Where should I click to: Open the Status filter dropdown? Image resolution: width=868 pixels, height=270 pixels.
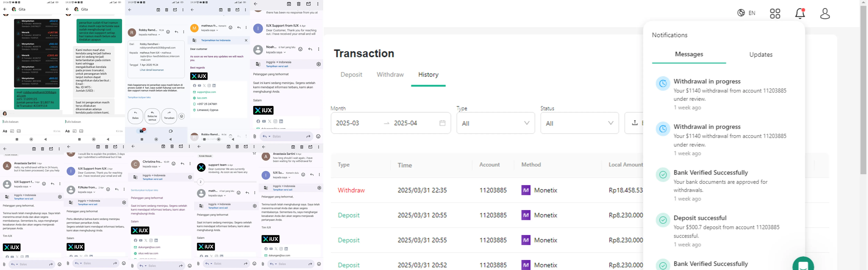580,123
